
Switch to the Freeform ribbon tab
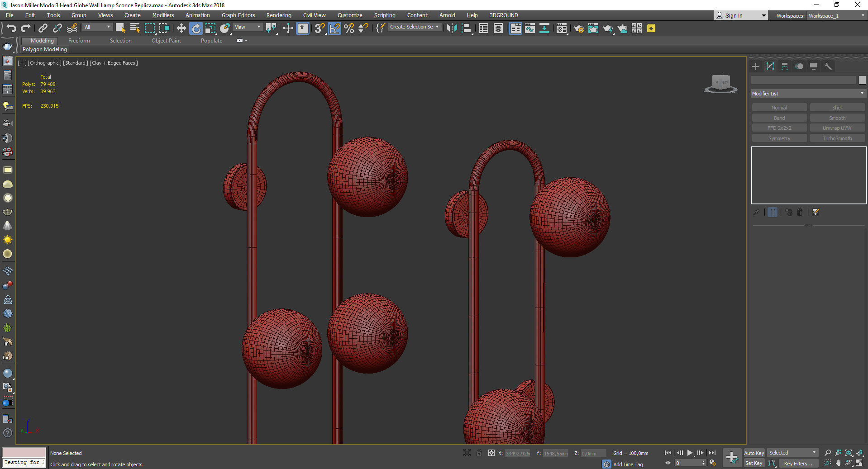(79, 41)
